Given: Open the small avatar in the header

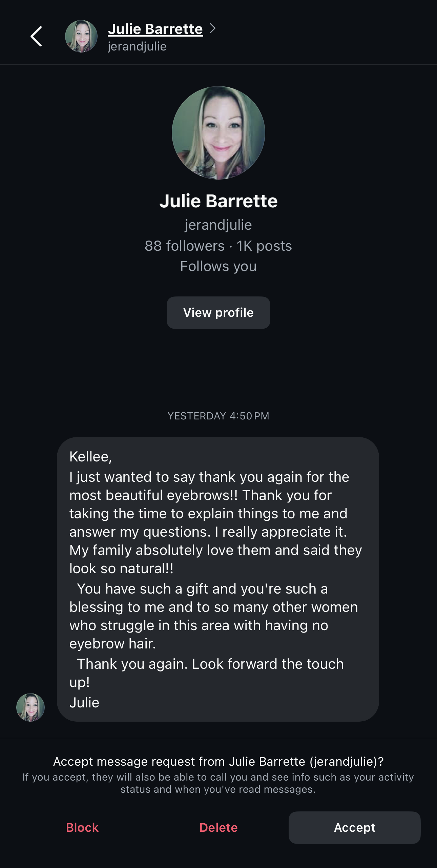Looking at the screenshot, I should click(81, 36).
